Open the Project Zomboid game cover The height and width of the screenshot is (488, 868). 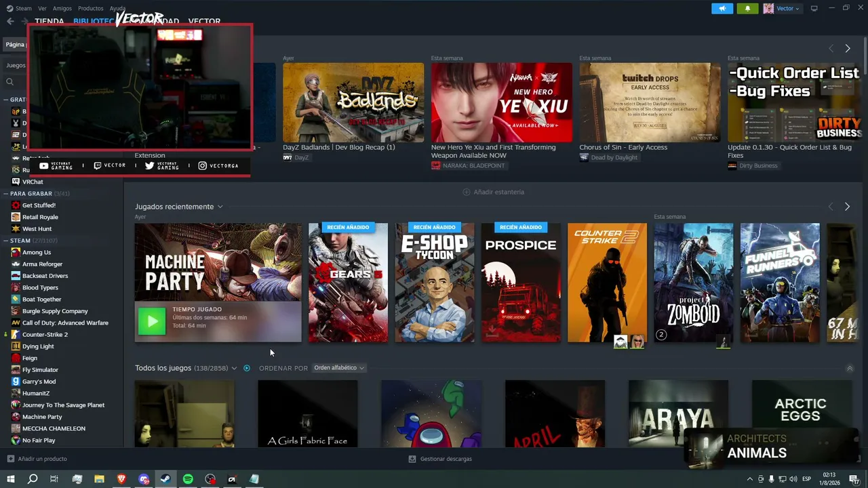pos(693,283)
